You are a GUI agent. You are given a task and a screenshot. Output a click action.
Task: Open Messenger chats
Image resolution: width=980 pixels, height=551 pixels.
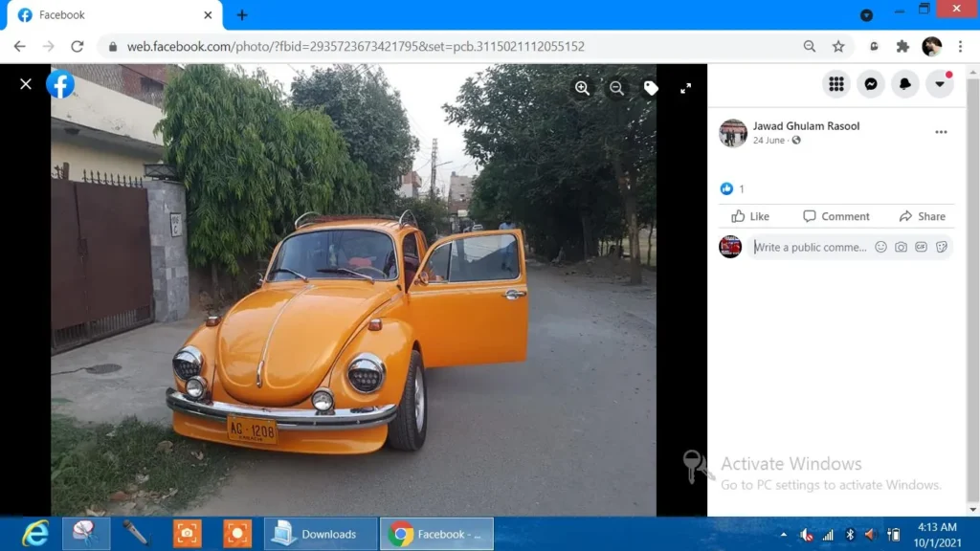(x=870, y=84)
